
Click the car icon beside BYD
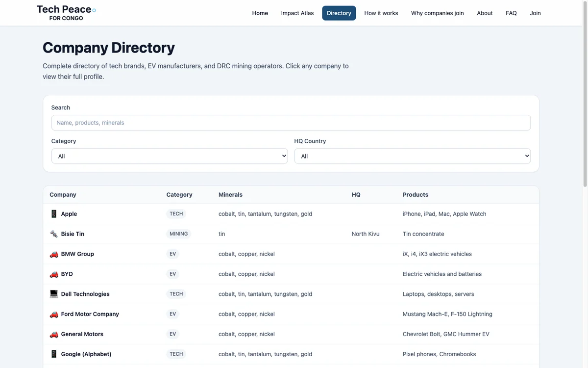(54, 274)
